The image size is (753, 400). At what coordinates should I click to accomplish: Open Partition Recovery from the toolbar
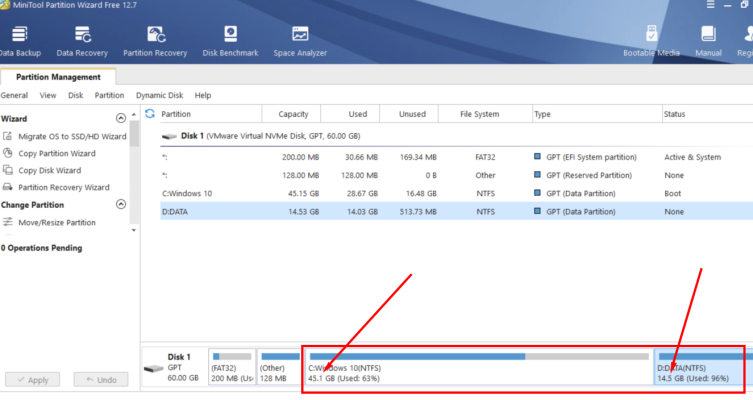click(155, 42)
